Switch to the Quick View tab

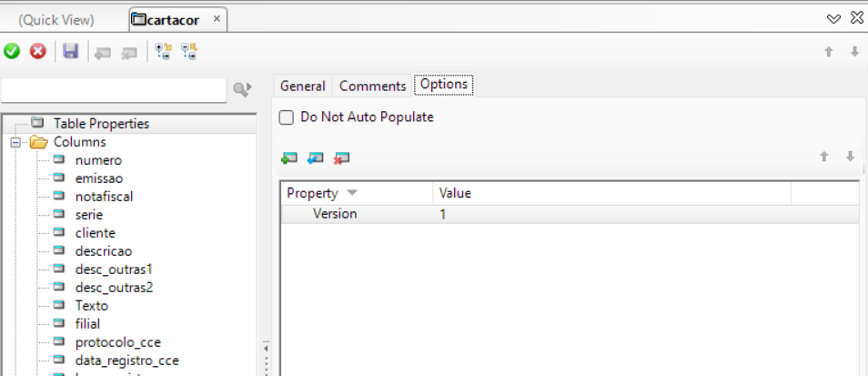tap(56, 20)
